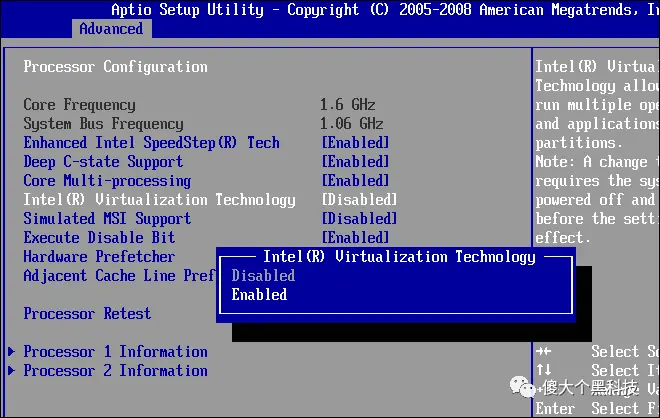Choose Disabled in the Virtualization Technology popup
Image resolution: width=660 pixels, height=418 pixels.
(x=263, y=275)
